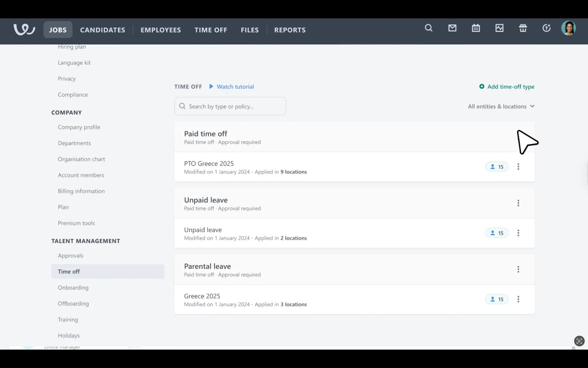Switch to the Candidates tab

[x=103, y=30]
